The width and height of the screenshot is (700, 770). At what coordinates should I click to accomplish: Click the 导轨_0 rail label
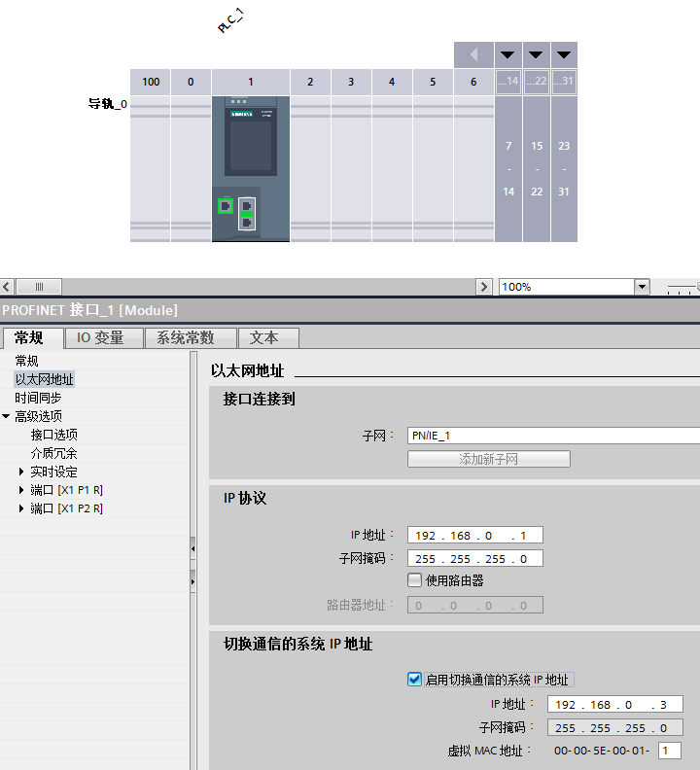[x=108, y=104]
